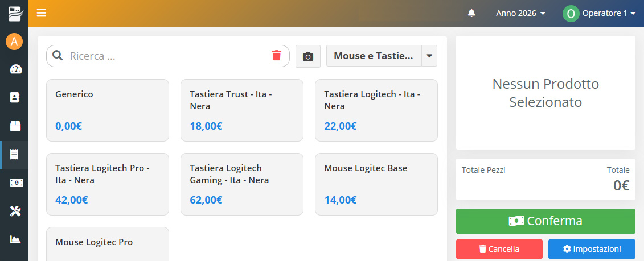This screenshot has width=644, height=261.
Task: Expand the Mouse e Tastiere category arrow
Action: 429,56
